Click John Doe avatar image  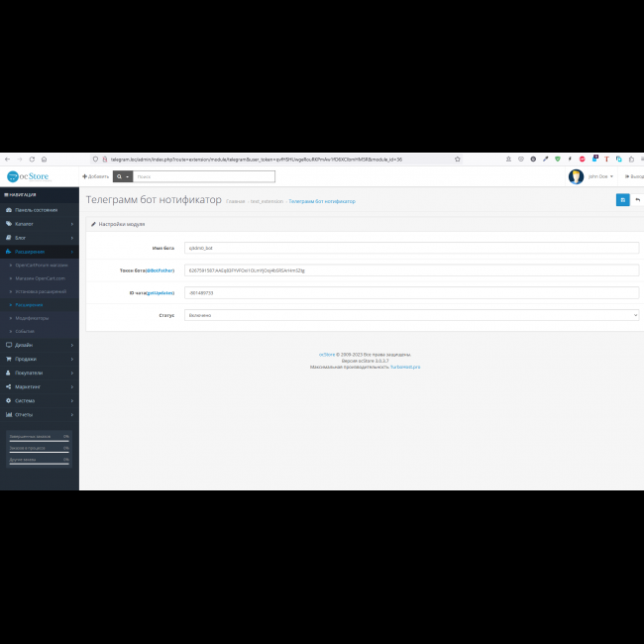(576, 176)
